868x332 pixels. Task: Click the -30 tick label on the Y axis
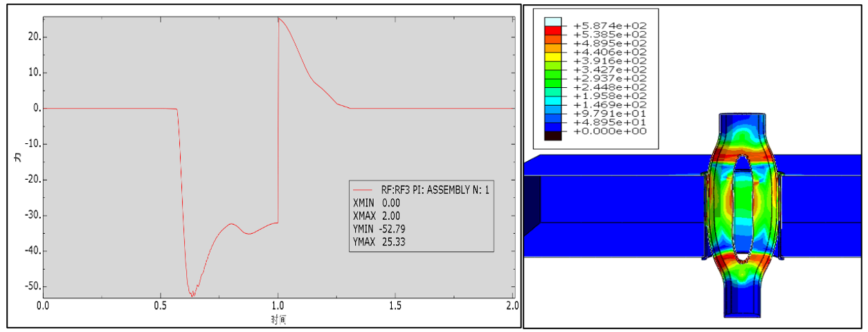click(28, 215)
